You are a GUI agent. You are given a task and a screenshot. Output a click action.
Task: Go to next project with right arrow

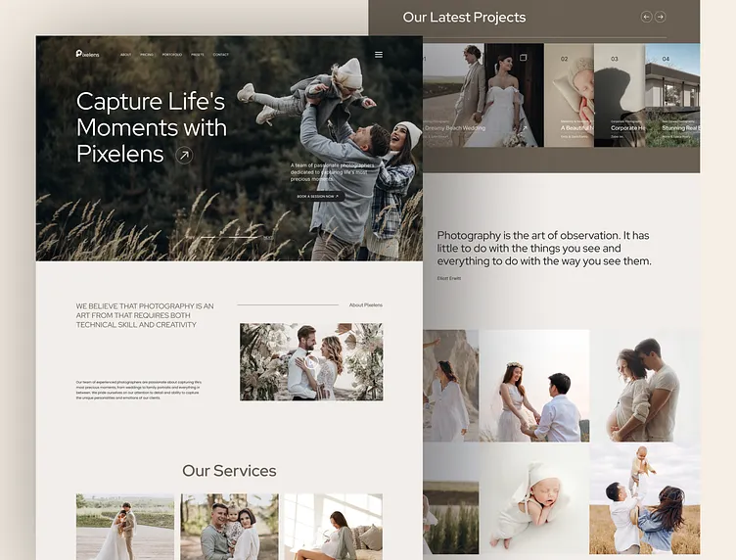[x=661, y=17]
